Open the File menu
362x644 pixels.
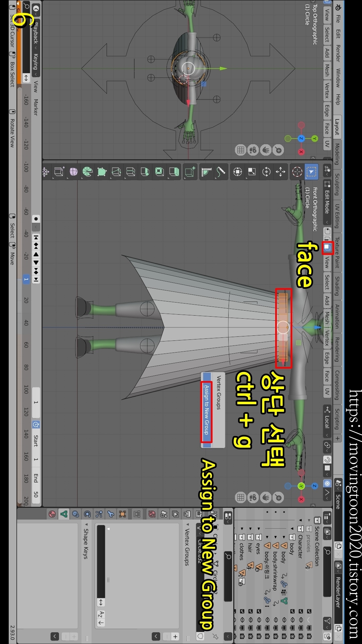[x=338, y=19]
